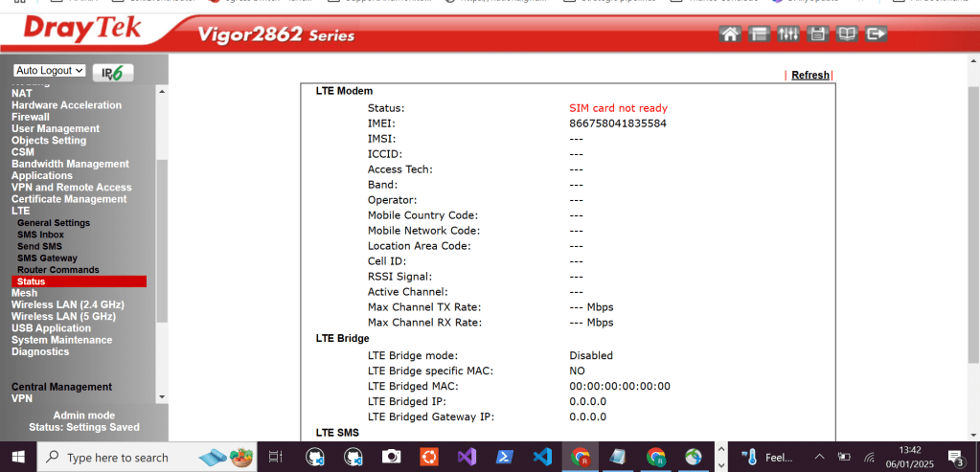Open User Management menu
Screen dimensions: 980x472
[55, 128]
